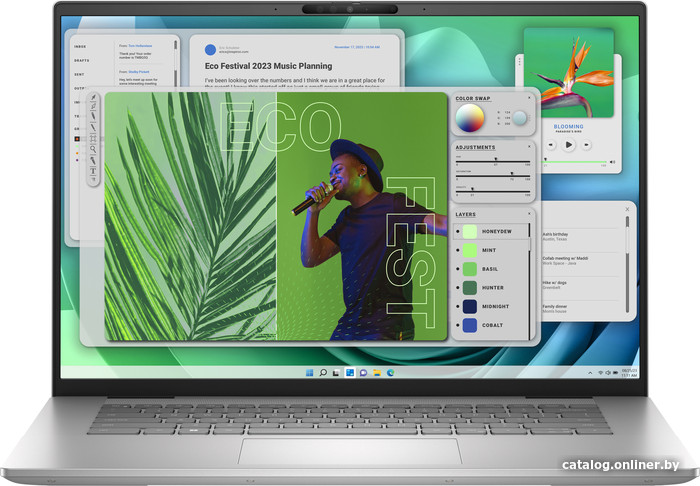Select the crop tool
Viewport: 700px width, 486px height.
click(x=93, y=138)
